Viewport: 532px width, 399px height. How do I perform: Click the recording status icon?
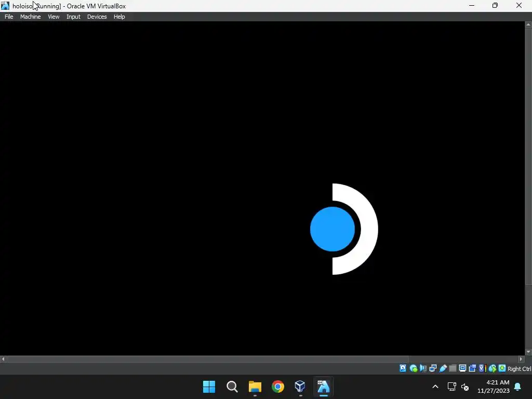472,368
